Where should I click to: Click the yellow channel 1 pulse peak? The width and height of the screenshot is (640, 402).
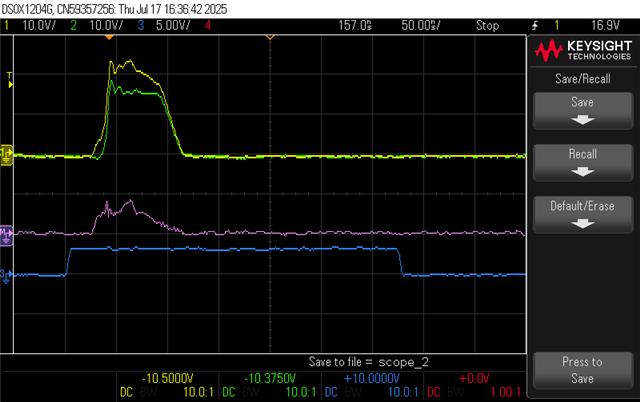(130, 61)
